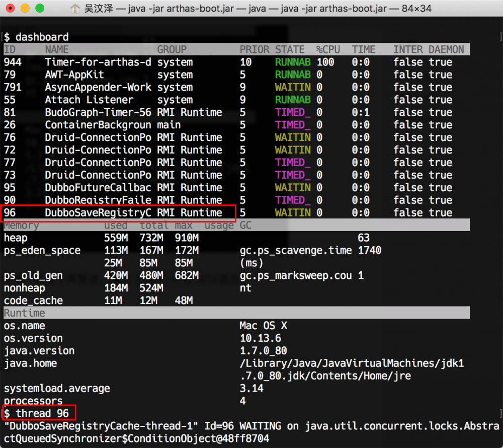Click the 'BudoGraph-Timer-56' thread name

pyautogui.click(x=98, y=112)
